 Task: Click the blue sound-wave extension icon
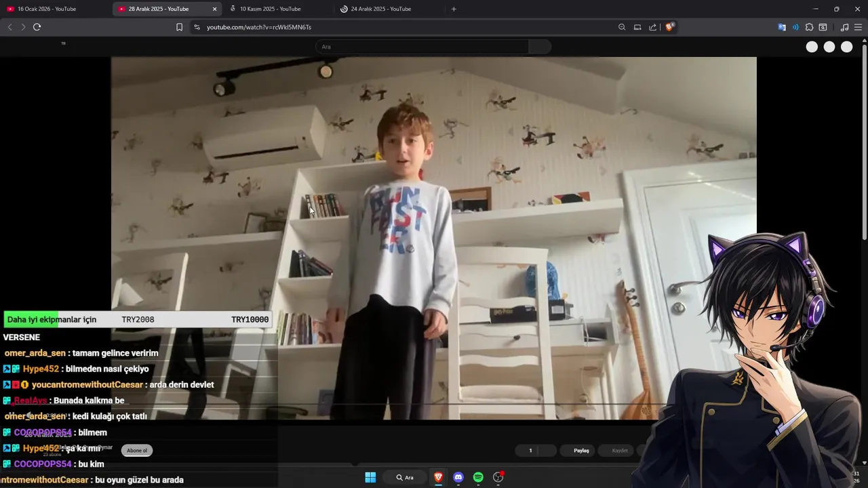pos(795,27)
